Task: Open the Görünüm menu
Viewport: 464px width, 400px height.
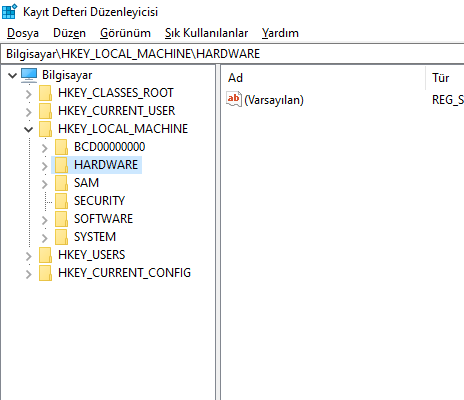Action: pos(125,33)
